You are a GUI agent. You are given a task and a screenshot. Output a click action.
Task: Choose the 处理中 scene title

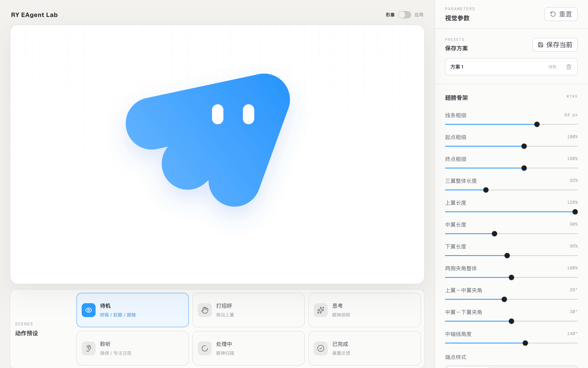tap(224, 344)
